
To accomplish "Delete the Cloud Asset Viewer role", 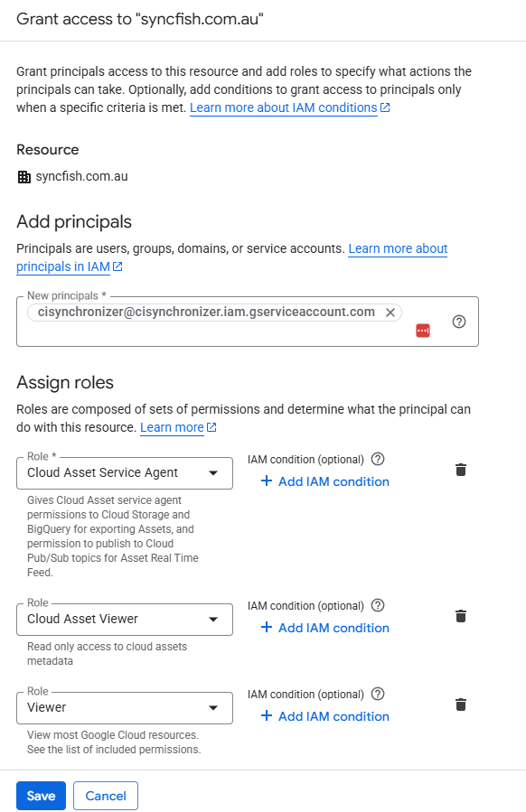I will (460, 616).
